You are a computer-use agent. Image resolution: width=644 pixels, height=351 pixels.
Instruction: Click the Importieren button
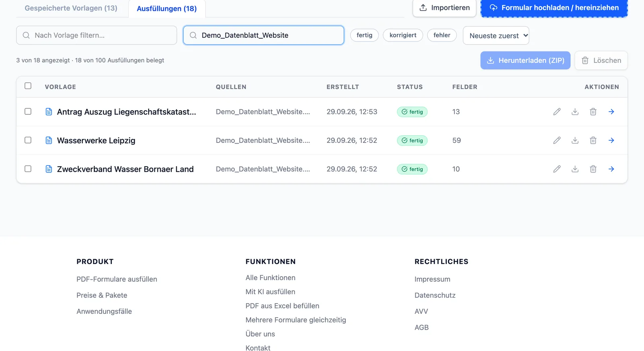(444, 8)
